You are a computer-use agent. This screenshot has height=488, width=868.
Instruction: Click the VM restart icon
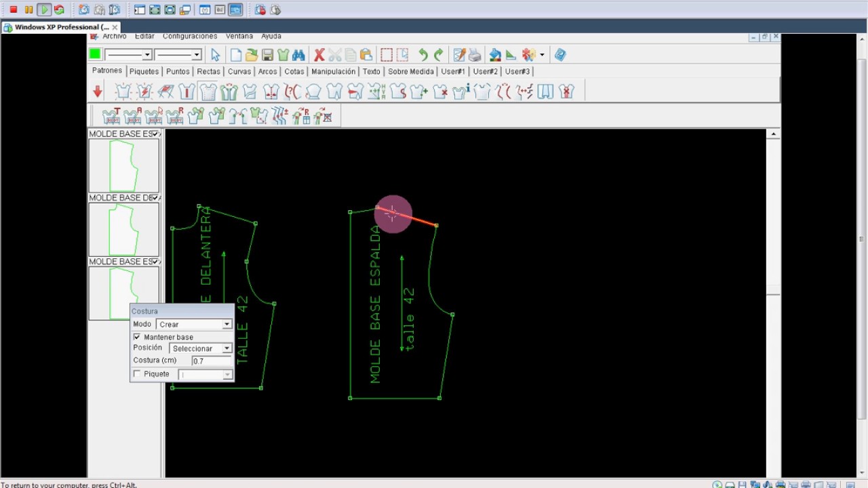coord(59,9)
